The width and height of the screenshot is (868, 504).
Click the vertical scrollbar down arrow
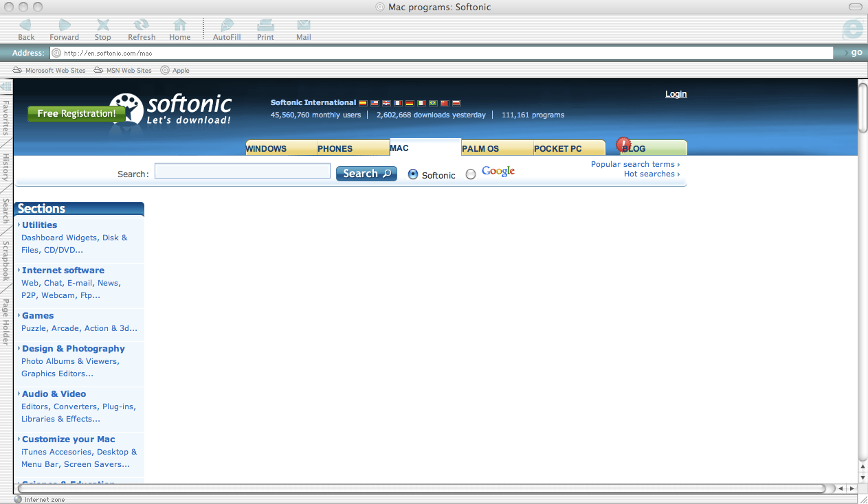863,477
